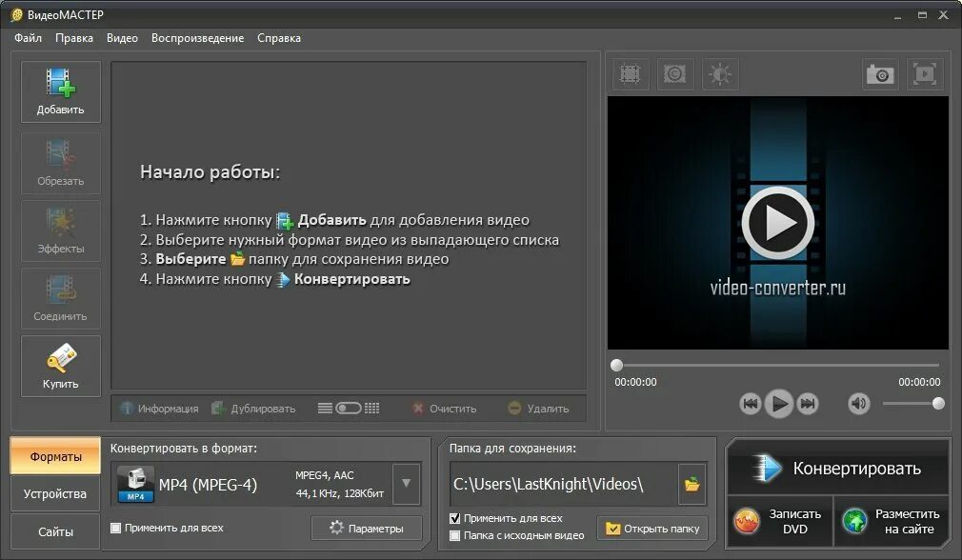Enable Папка с исходным видео checkbox
962x560 pixels.
[454, 535]
